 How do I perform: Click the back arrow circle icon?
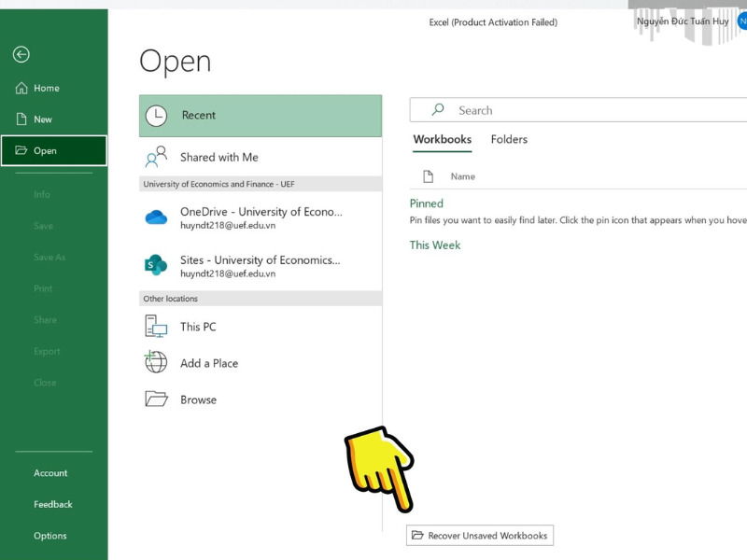click(x=21, y=54)
